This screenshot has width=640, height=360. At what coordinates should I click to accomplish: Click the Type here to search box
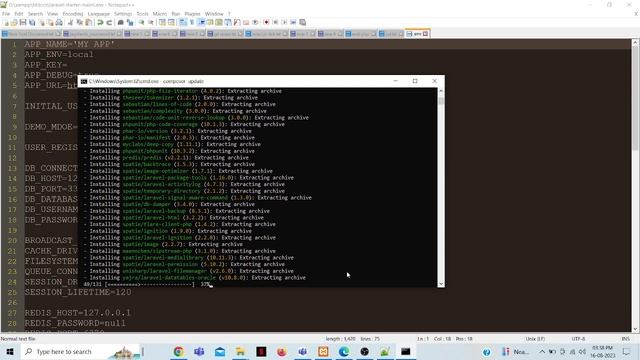[x=82, y=351]
